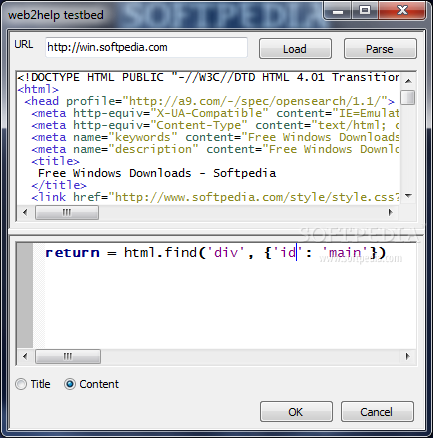The image size is (433, 438).
Task: Focus the URL input field
Action: point(146,47)
